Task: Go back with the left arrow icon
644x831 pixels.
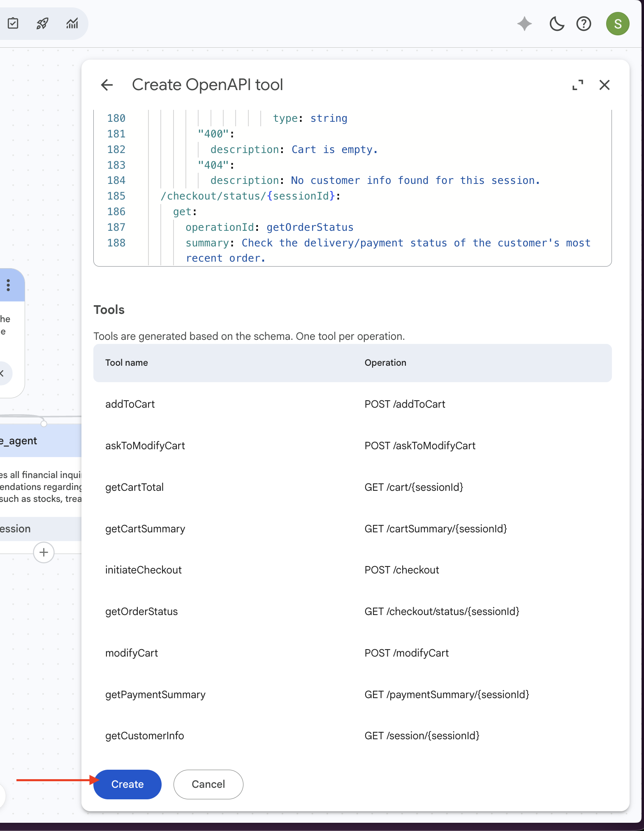Action: click(x=107, y=85)
